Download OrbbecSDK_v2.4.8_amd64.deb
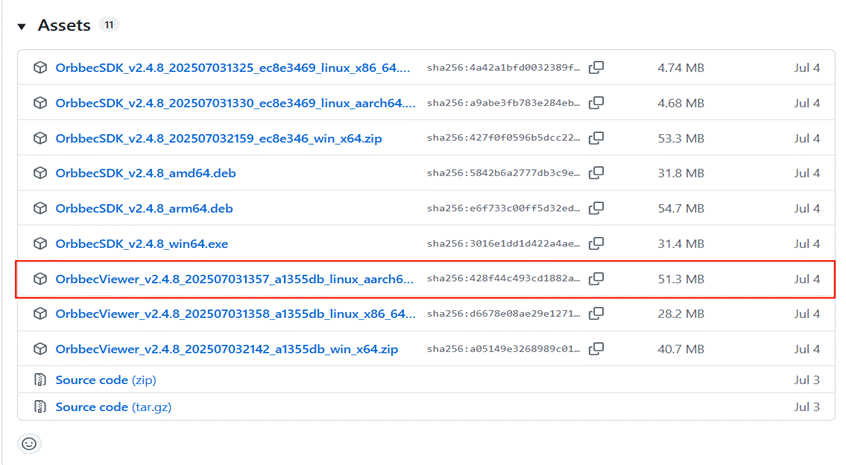Image resolution: width=846 pixels, height=465 pixels. [x=146, y=173]
